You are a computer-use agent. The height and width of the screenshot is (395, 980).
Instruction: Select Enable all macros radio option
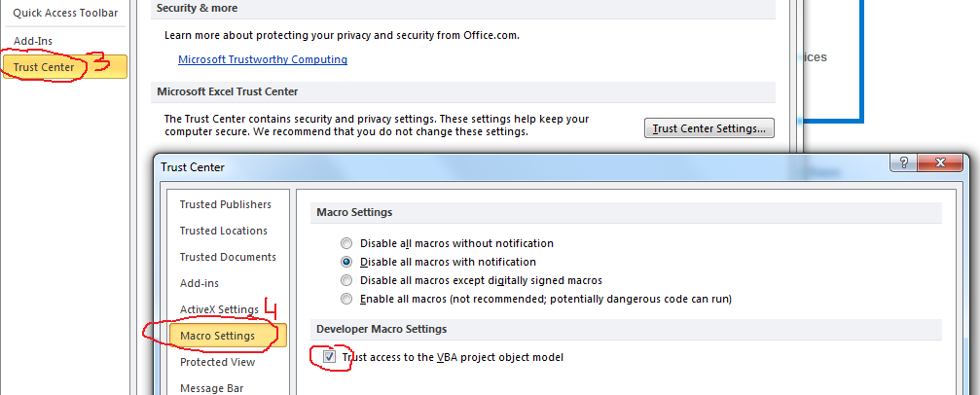coord(346,299)
